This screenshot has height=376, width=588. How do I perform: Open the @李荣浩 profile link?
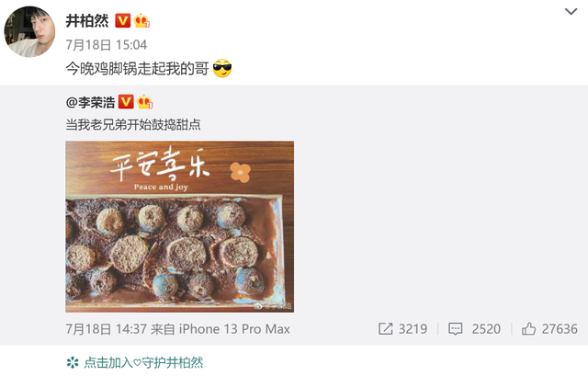click(90, 102)
